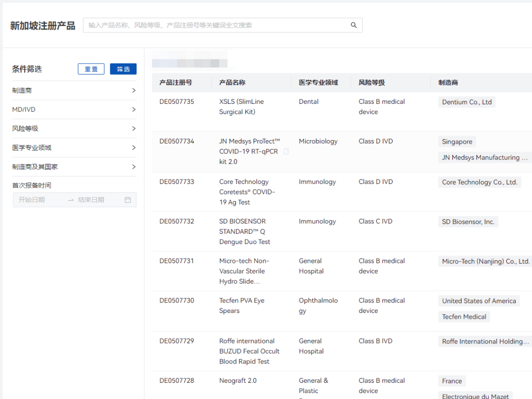Viewport: 532px width, 399px height.
Task: Click the 开始日期 start date field
Action: (x=32, y=200)
